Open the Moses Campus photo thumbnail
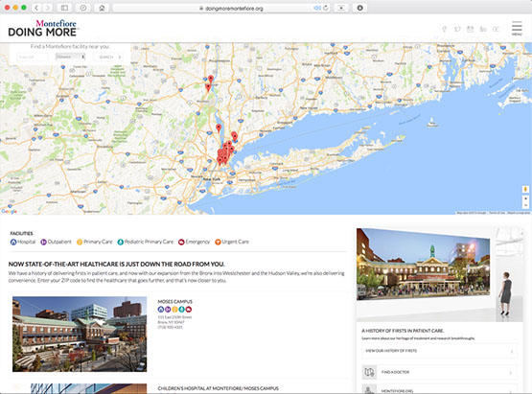The width and height of the screenshot is (532, 394). tap(80, 334)
